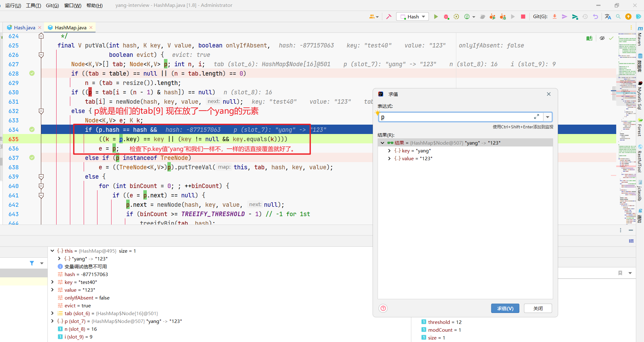This screenshot has width=644, height=342.
Task: Click the red Stop button
Action: [523, 17]
